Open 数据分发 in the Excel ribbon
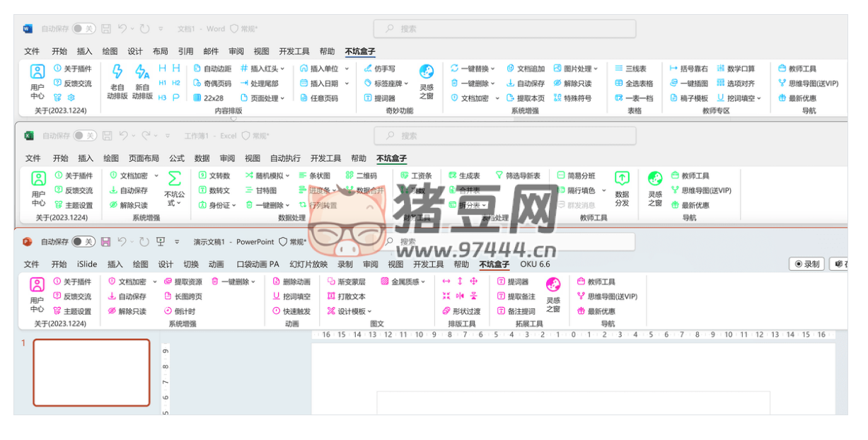868x440 pixels. click(x=622, y=189)
